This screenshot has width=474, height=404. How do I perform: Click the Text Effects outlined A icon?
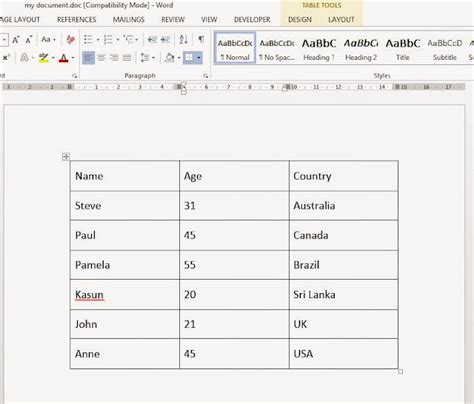(x=24, y=58)
